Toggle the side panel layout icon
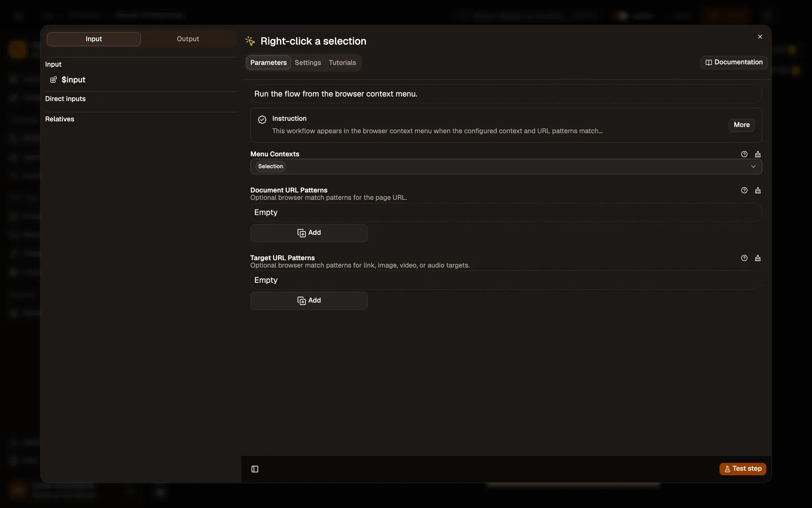Screen dimensions: 812x508 255,469
